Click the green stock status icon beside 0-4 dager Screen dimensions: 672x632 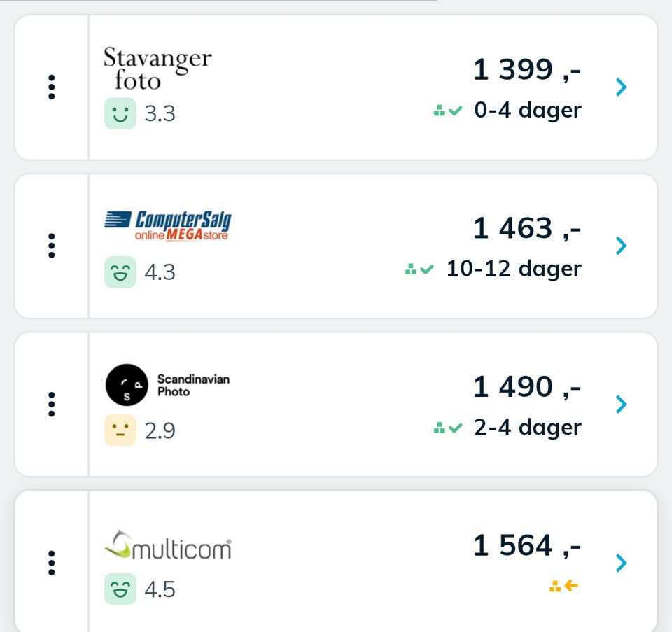click(448, 111)
